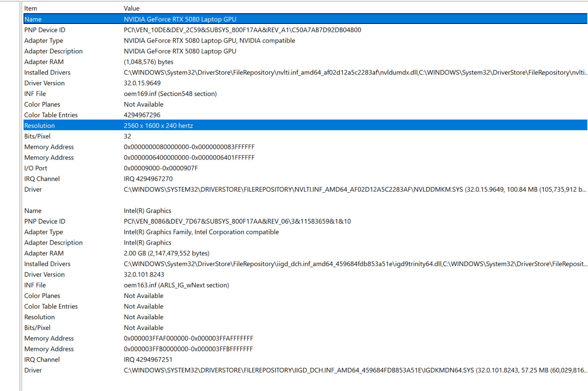This screenshot has width=588, height=391.
Task: Select the Bits/Pixel row with value 32
Action: pyautogui.click(x=305, y=136)
